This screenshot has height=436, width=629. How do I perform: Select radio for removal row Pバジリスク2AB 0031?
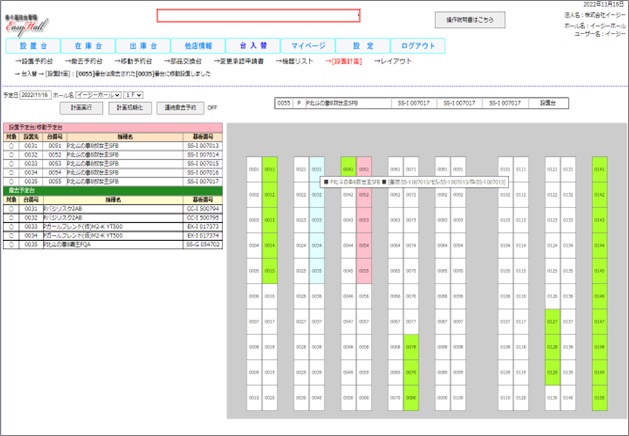(11, 208)
